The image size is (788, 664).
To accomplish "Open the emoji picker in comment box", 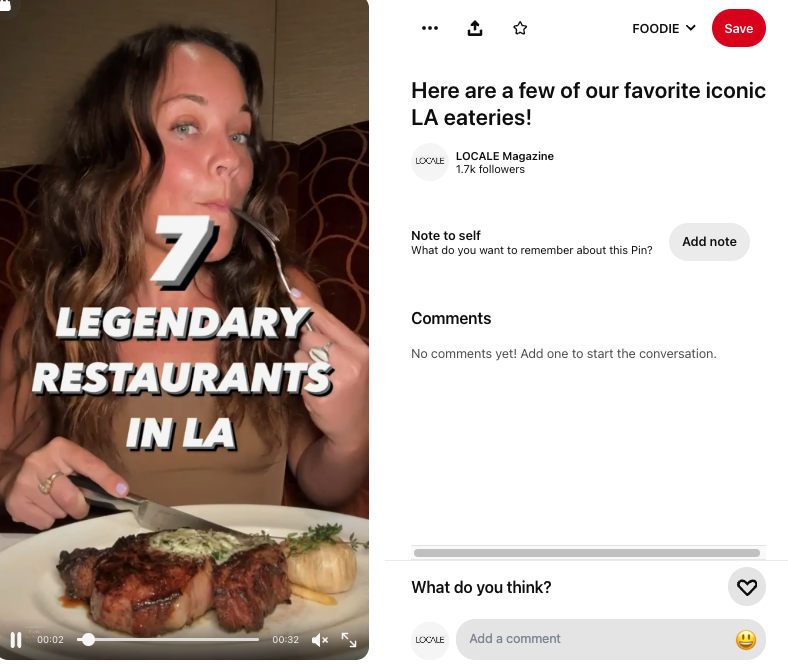I will point(746,639).
